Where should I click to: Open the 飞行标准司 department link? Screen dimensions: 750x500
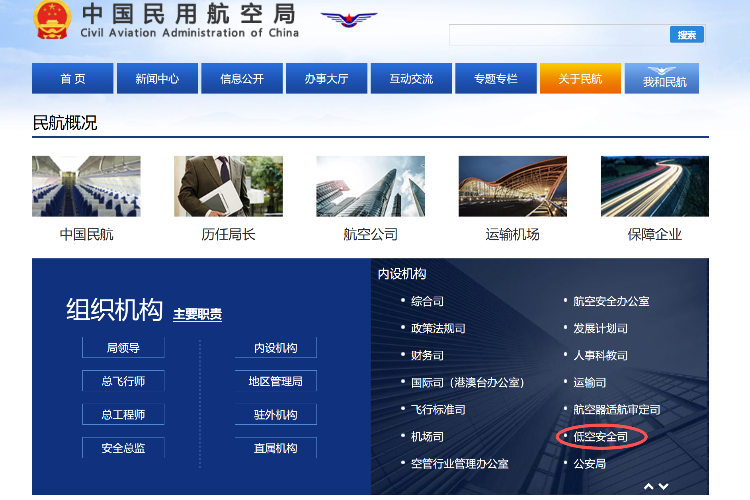[438, 410]
